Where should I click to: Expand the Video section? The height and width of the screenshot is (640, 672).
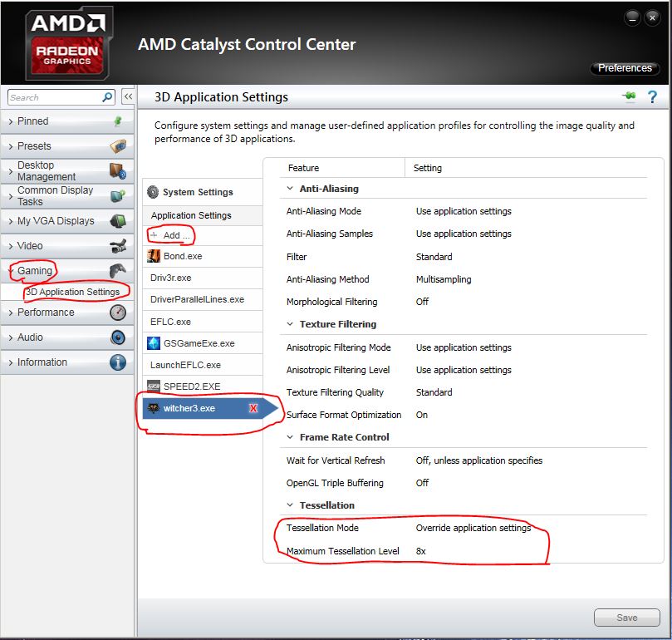pos(11,246)
